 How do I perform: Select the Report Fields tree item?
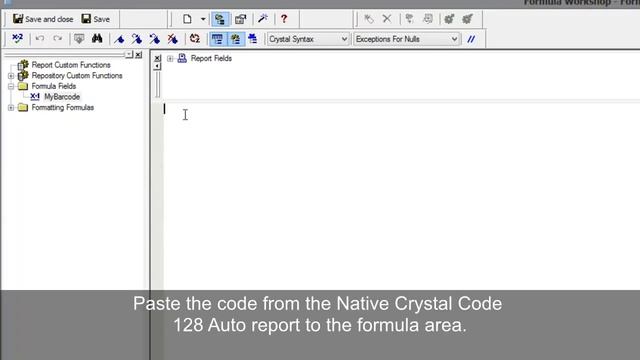pyautogui.click(x=211, y=58)
